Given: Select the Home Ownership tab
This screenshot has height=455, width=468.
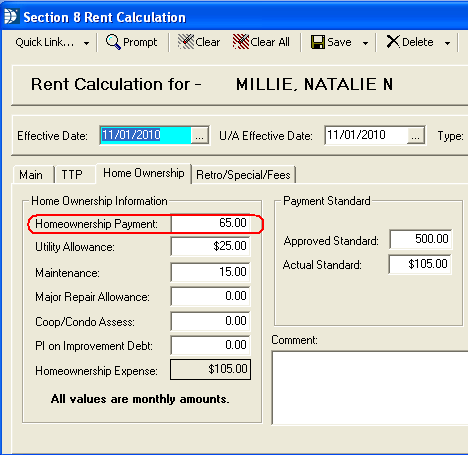Looking at the screenshot, I should point(143,173).
